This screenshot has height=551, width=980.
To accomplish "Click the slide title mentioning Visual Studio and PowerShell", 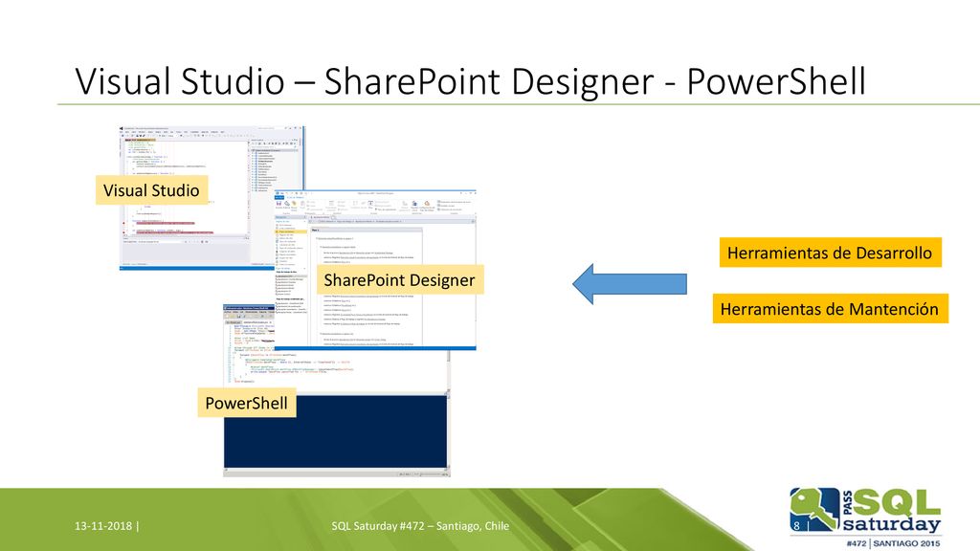I will point(471,82).
